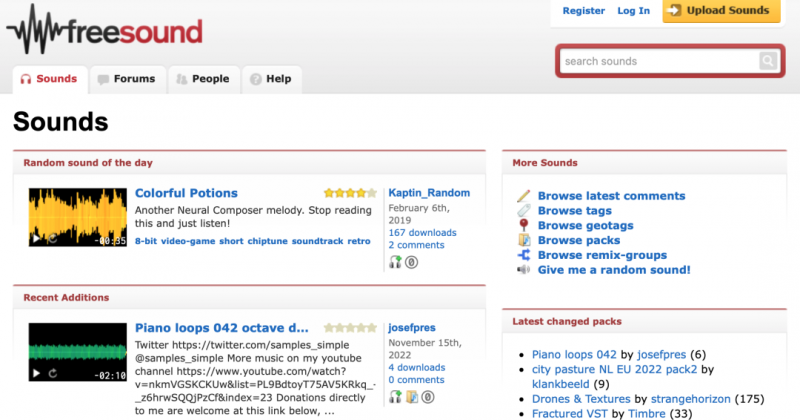Open 0 comments link
The height and width of the screenshot is (420, 800).
[416, 380]
